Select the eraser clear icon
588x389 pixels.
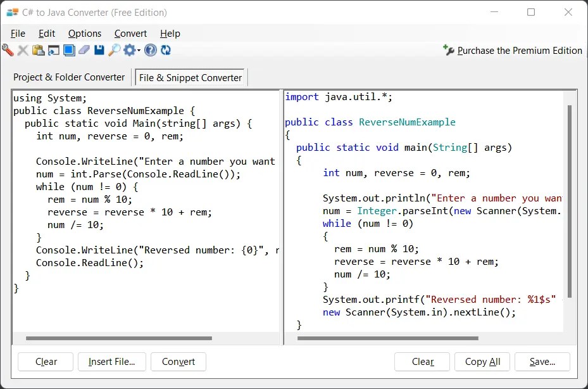(x=84, y=49)
